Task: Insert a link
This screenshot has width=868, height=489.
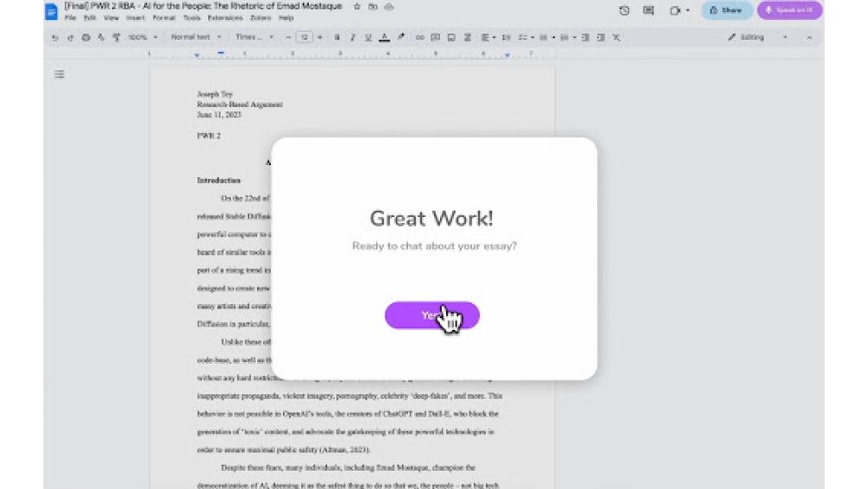Action: (419, 37)
